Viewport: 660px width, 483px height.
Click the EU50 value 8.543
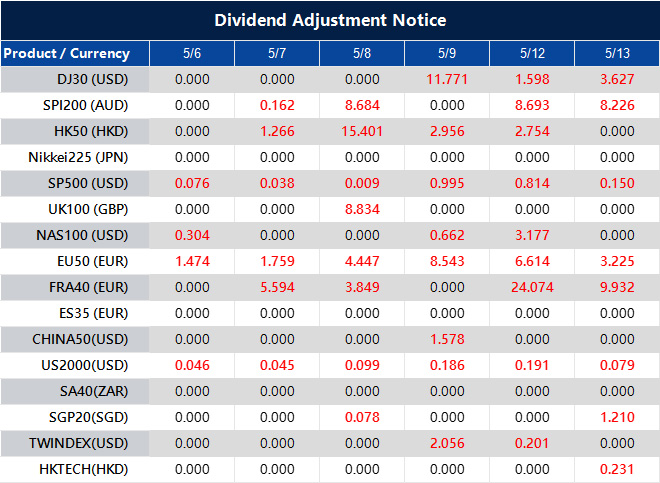pyautogui.click(x=447, y=261)
